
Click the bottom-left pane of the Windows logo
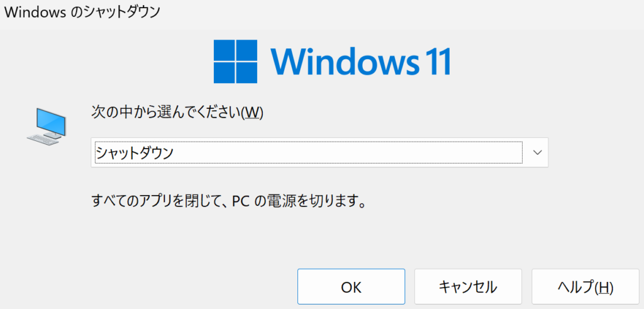tap(223, 73)
